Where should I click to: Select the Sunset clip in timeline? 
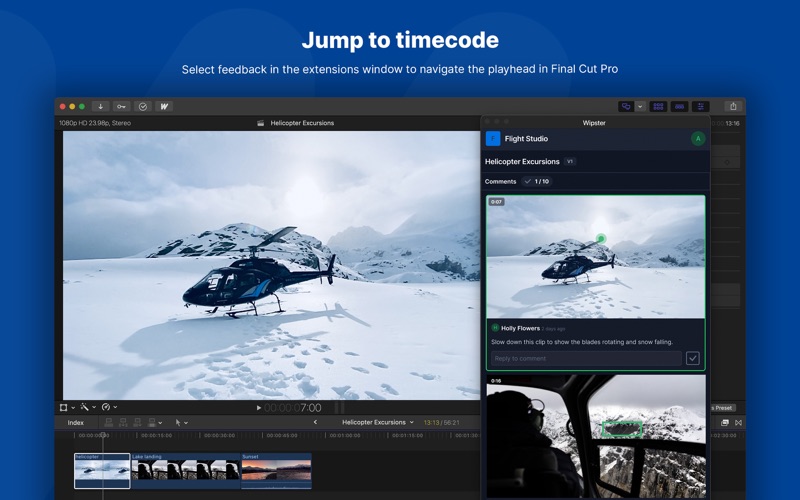(x=277, y=471)
